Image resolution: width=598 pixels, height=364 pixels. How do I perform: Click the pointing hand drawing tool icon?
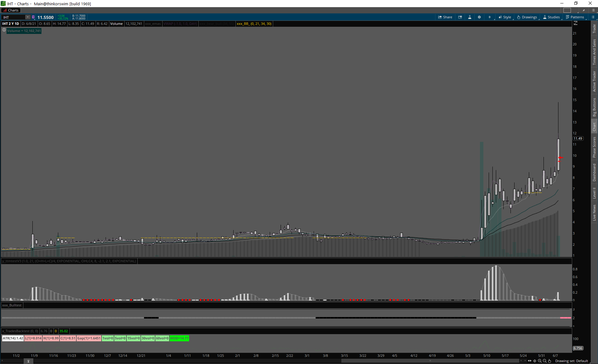(550, 361)
